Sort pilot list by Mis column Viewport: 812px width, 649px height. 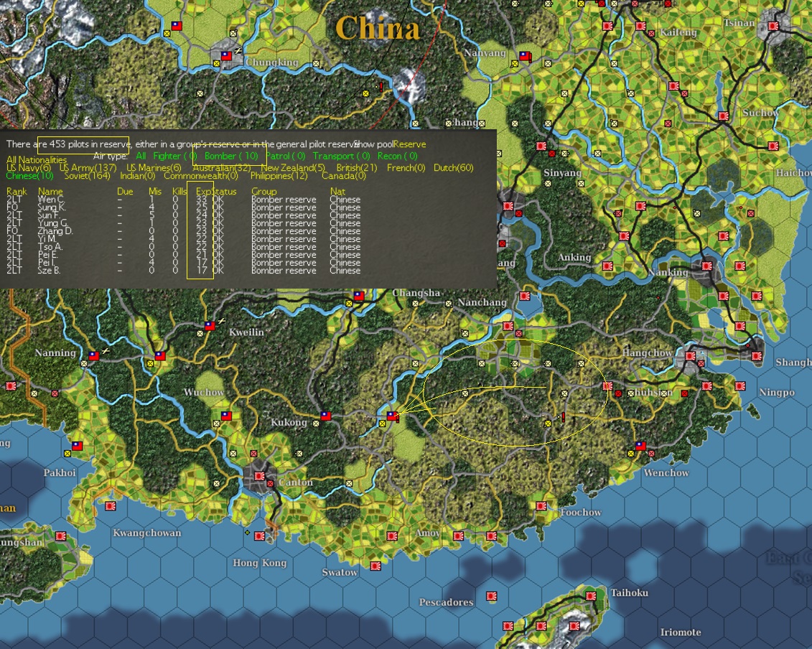pos(155,192)
